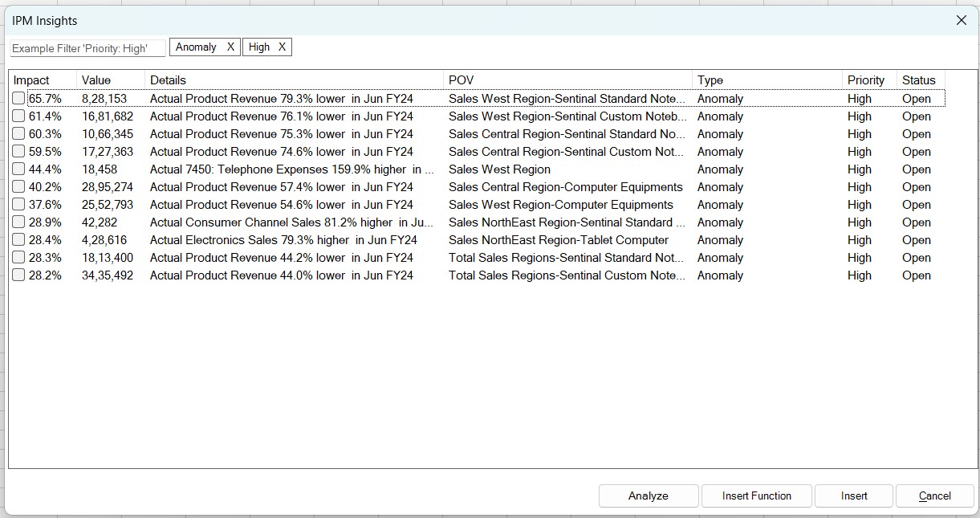Click the Details column header
980x518 pixels.
click(x=294, y=80)
